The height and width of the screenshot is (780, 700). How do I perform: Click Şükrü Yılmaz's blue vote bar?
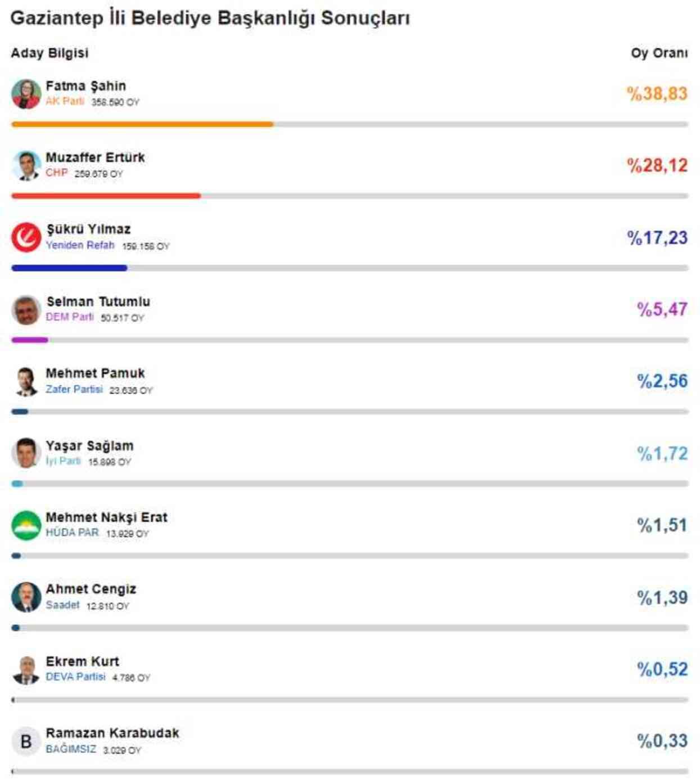click(69, 268)
